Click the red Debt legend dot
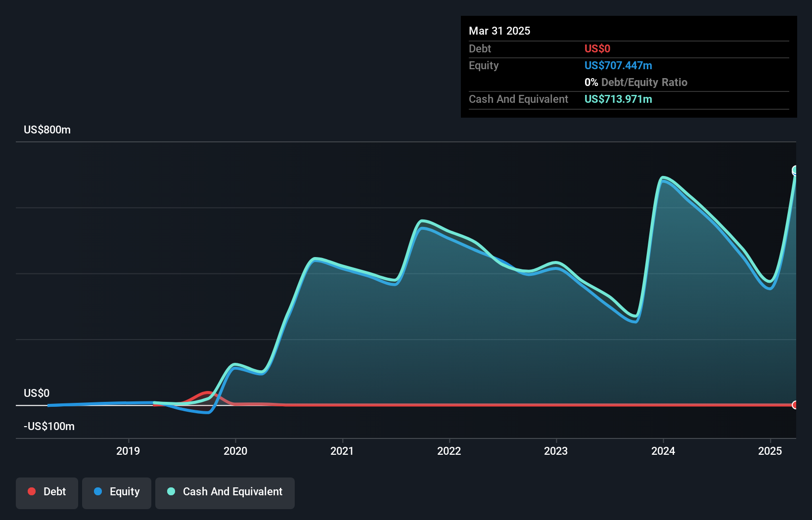Image resolution: width=812 pixels, height=520 pixels. pyautogui.click(x=32, y=491)
